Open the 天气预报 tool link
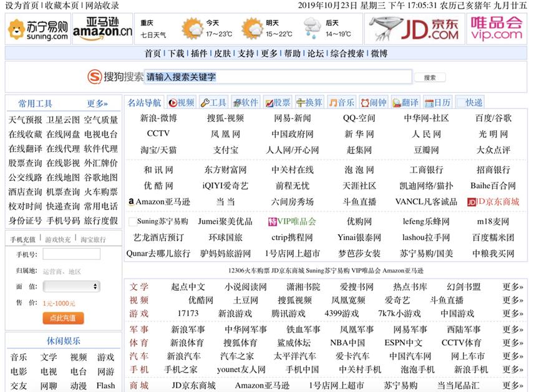 25,120
